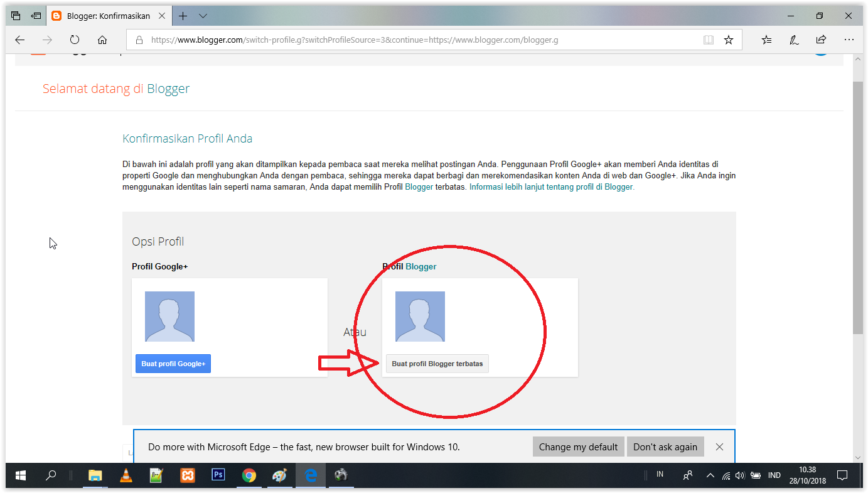Open the Favorites hub icon

click(x=766, y=40)
